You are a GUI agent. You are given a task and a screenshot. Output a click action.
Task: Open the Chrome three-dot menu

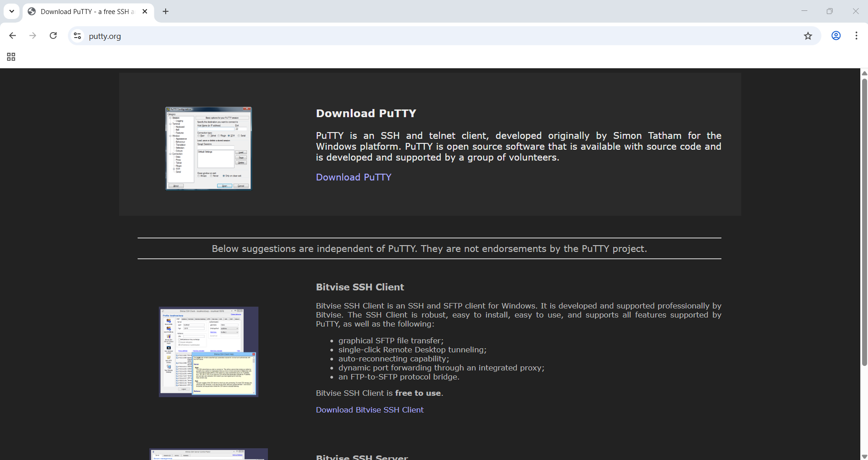pos(856,36)
